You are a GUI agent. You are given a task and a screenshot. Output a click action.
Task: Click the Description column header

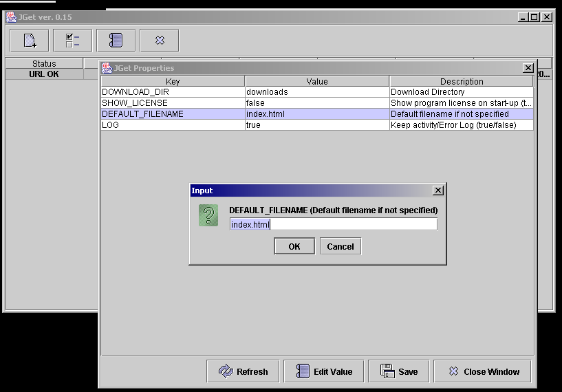(x=462, y=81)
